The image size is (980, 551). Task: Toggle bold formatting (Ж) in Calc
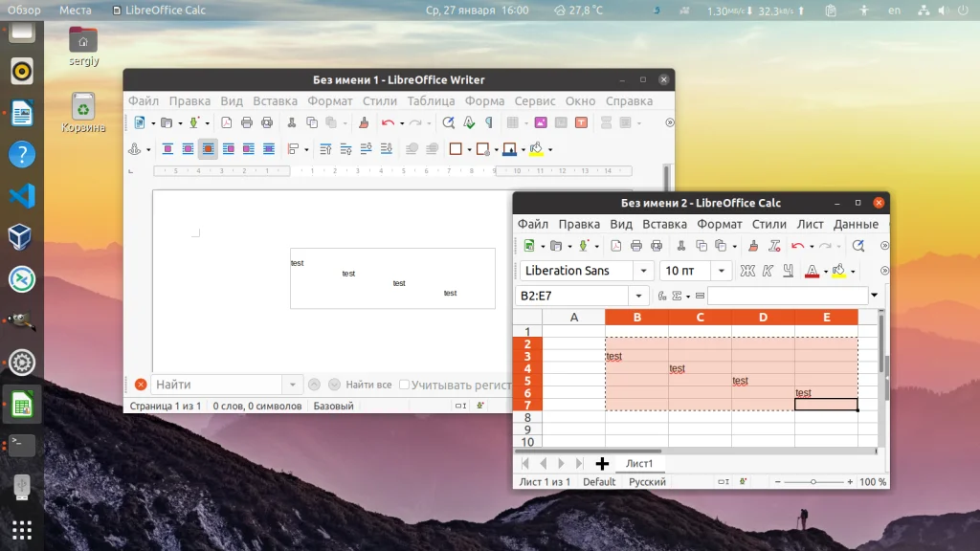coord(746,271)
